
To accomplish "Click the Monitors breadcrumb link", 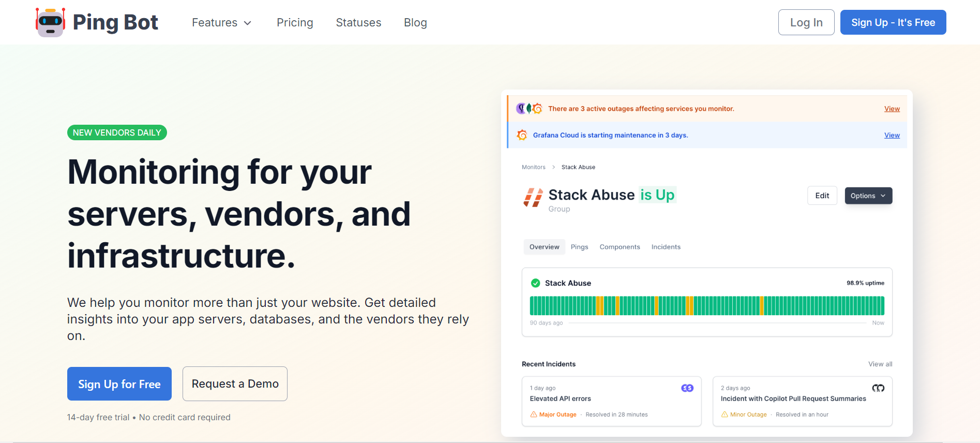I will (x=533, y=167).
